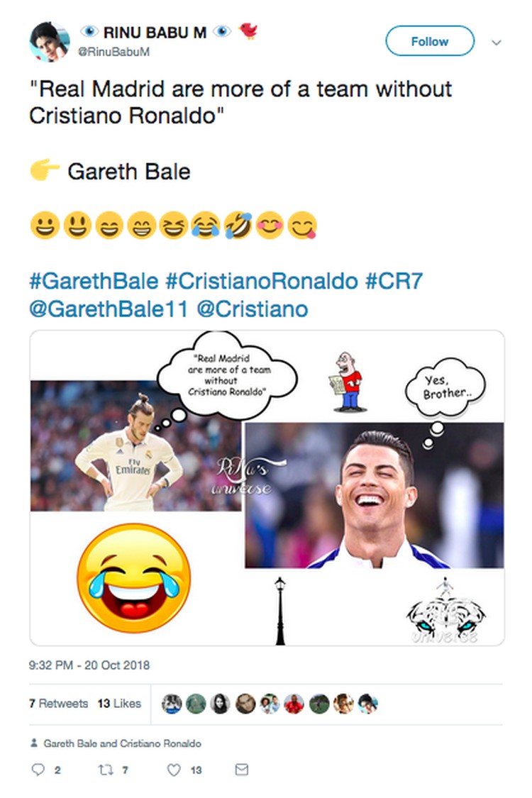Open Rinu Babu M profile avatar

coord(50,42)
